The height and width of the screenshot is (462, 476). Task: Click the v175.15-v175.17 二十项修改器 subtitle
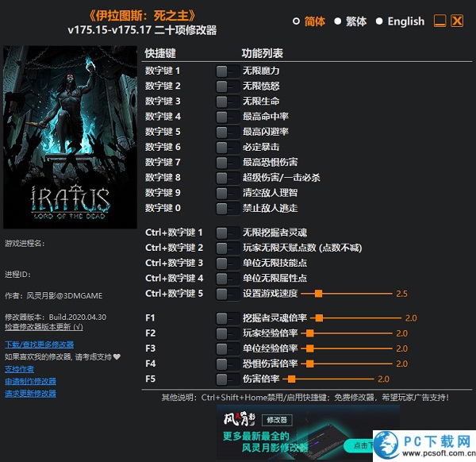[x=142, y=30]
